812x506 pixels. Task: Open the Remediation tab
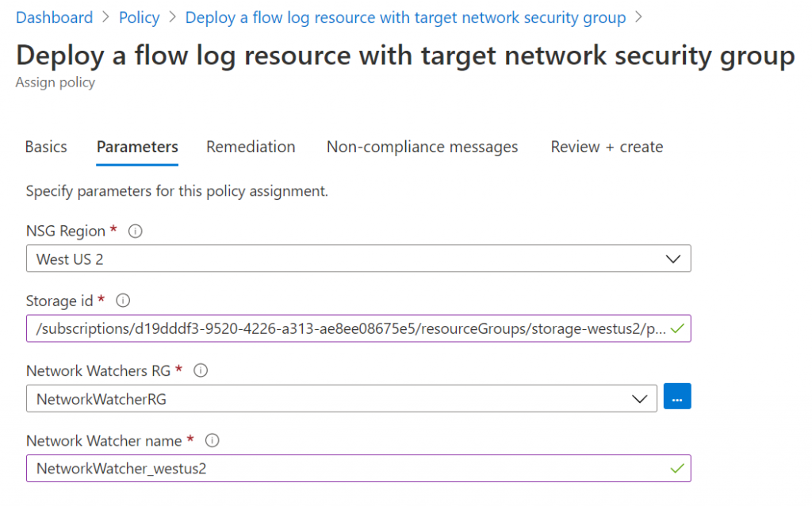[251, 147]
